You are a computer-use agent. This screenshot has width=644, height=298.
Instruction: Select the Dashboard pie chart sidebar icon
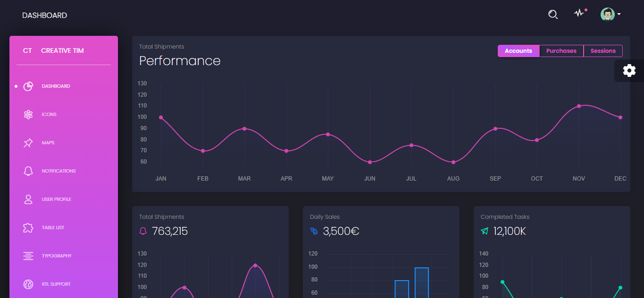(28, 86)
